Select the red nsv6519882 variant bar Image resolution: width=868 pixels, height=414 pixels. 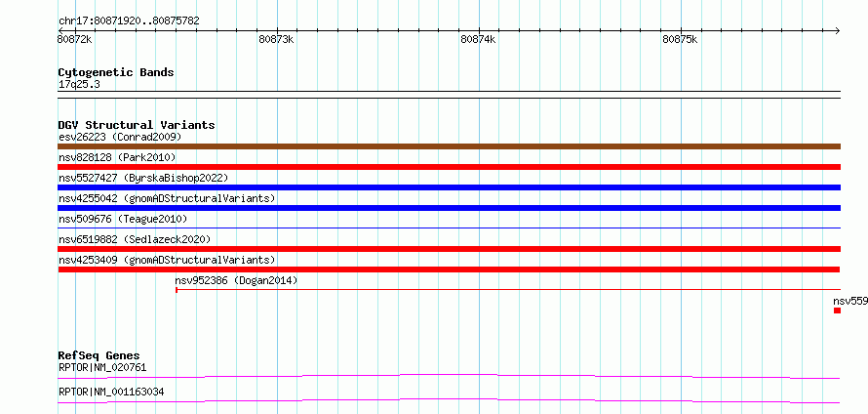449,249
